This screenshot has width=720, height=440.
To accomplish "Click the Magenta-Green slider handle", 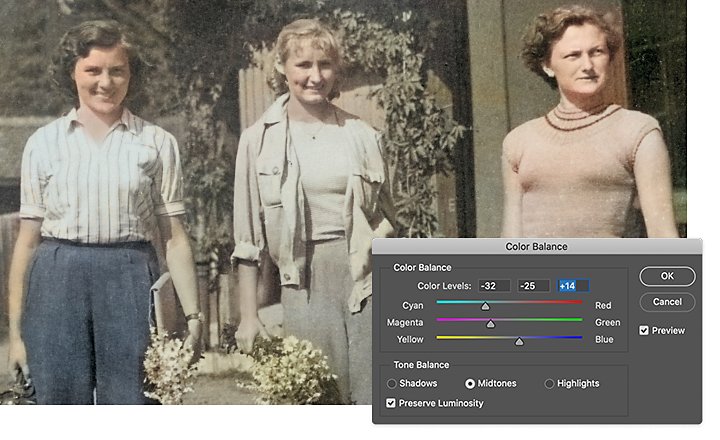I will click(490, 324).
